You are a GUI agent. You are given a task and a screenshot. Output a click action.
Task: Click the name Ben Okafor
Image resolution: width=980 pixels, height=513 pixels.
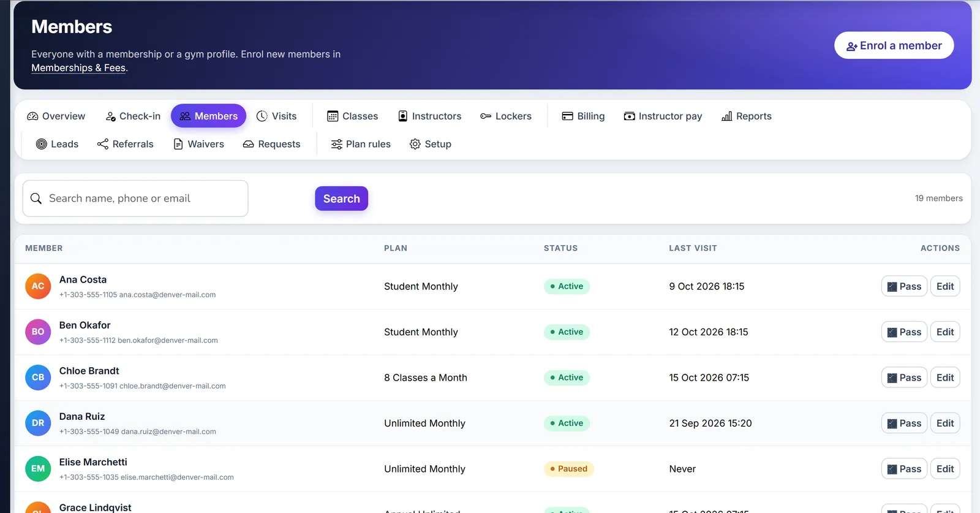pos(85,325)
